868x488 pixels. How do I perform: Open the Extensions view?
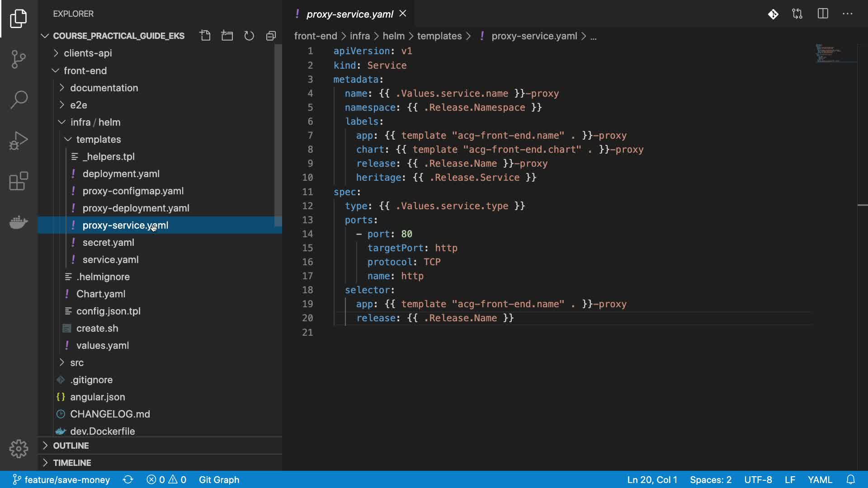tap(19, 181)
